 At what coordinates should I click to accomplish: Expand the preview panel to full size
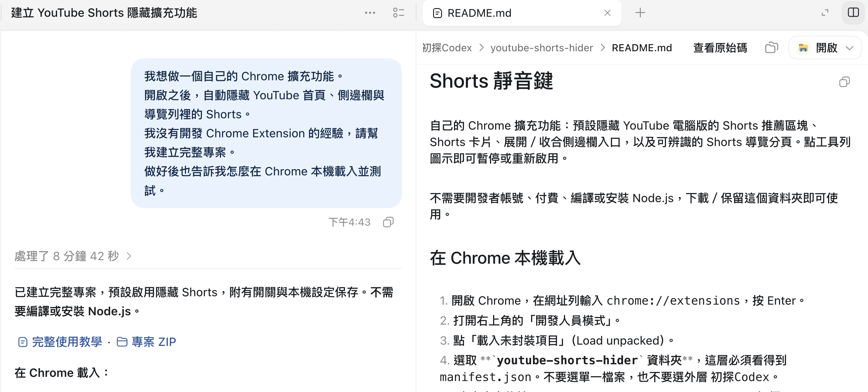click(825, 13)
